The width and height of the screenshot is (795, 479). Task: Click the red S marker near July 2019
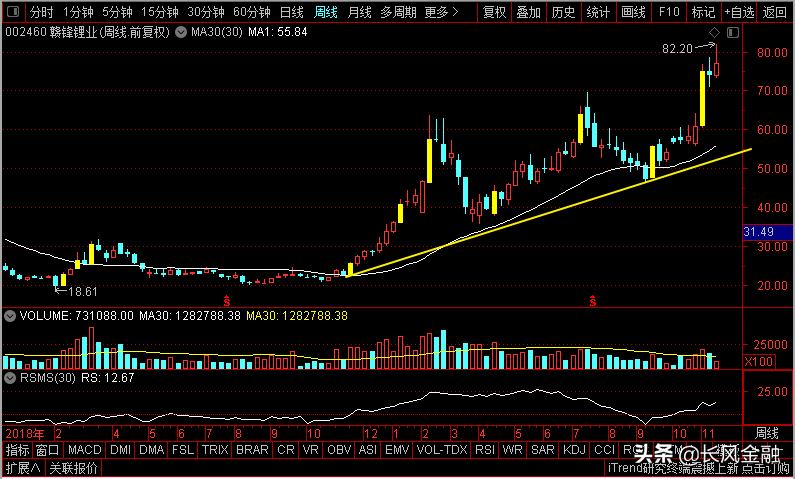tap(592, 301)
